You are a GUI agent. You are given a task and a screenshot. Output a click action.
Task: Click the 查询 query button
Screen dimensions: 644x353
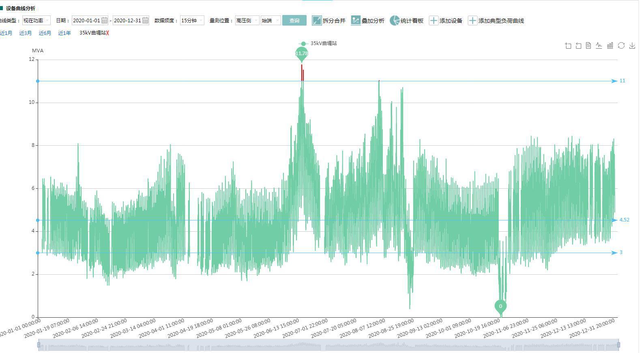[294, 20]
